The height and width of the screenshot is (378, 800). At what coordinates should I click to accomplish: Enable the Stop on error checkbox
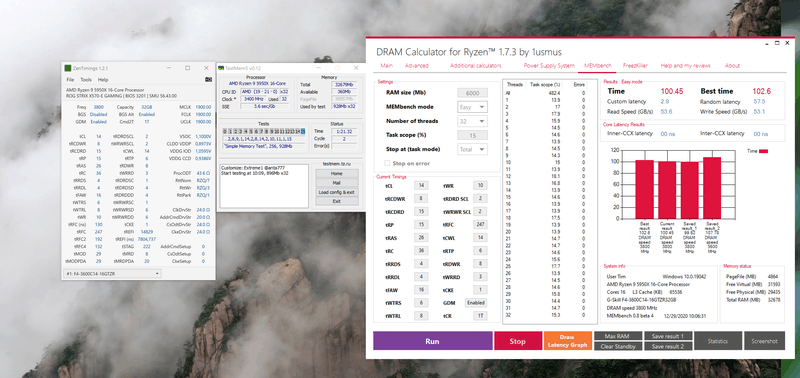[387, 163]
